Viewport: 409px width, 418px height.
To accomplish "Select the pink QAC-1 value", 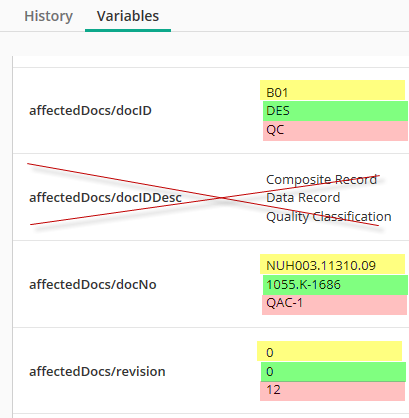I will pyautogui.click(x=334, y=305).
